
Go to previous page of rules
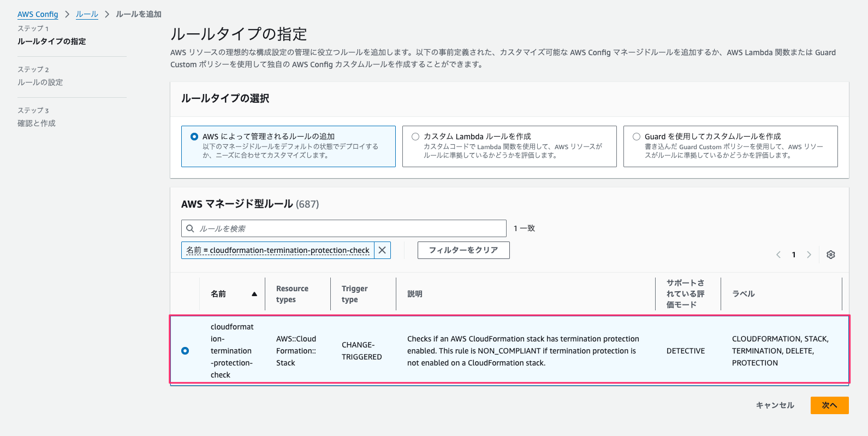(778, 255)
